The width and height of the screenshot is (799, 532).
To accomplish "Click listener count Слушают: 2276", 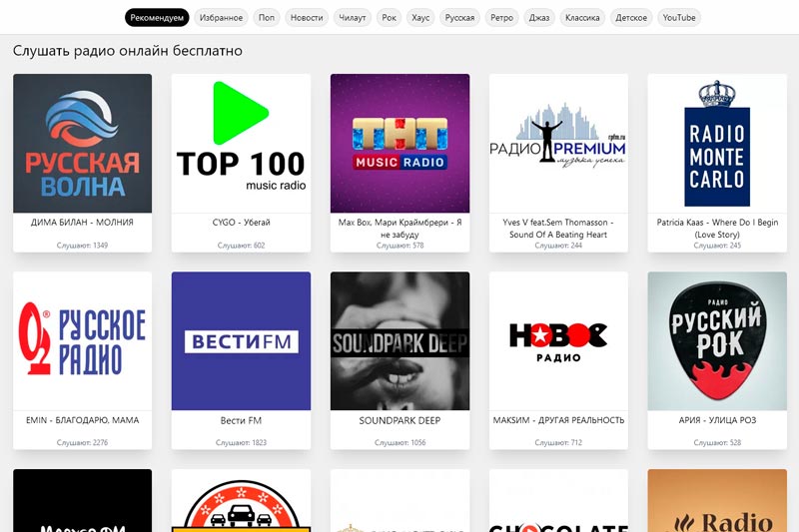I will tap(83, 443).
